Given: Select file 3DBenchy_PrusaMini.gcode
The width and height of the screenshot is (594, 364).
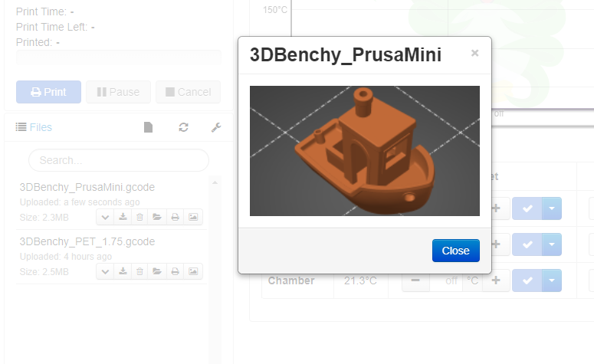Looking at the screenshot, I should (x=87, y=187).
